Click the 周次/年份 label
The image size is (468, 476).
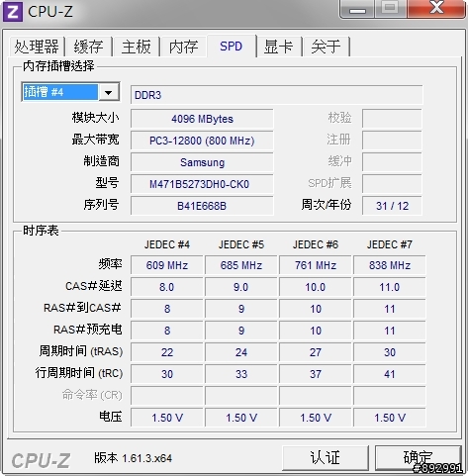click(x=327, y=205)
